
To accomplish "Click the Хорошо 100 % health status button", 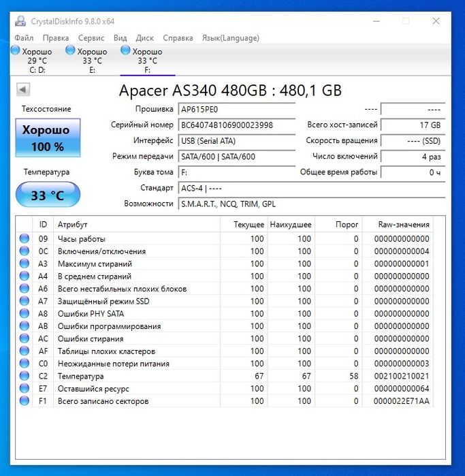I will point(48,138).
